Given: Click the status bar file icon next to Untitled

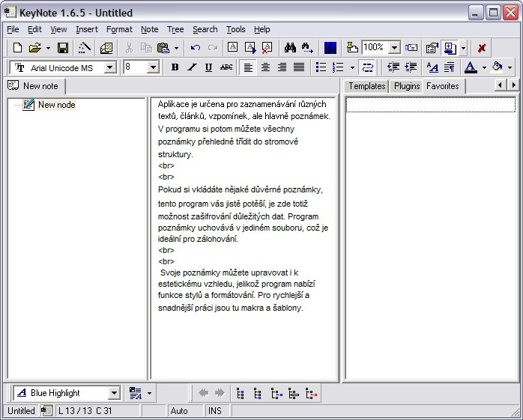Looking at the screenshot, I should [x=46, y=411].
